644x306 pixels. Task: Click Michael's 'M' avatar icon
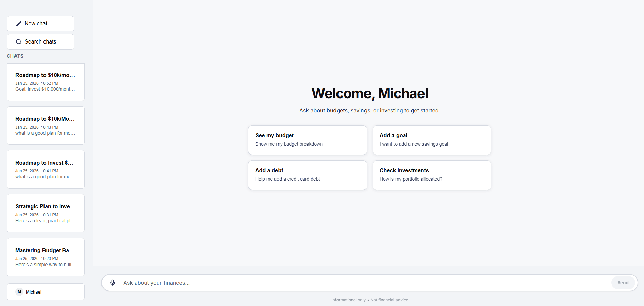[x=19, y=292]
